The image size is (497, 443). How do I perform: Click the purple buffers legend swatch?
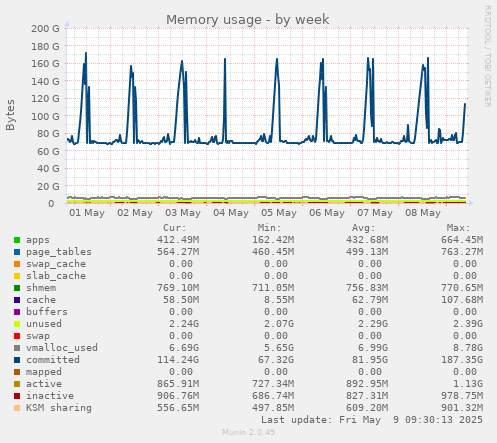(17, 312)
